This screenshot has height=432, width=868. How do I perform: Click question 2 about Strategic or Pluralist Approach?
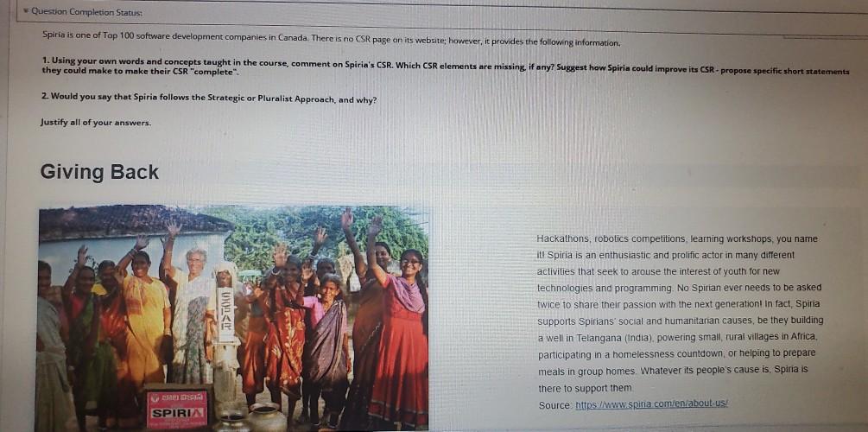(209, 98)
